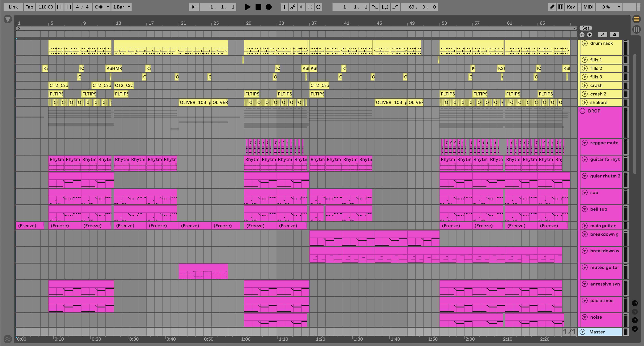Image resolution: width=644 pixels, height=346 pixels.
Task: Click the Stop transport button
Action: (258, 7)
